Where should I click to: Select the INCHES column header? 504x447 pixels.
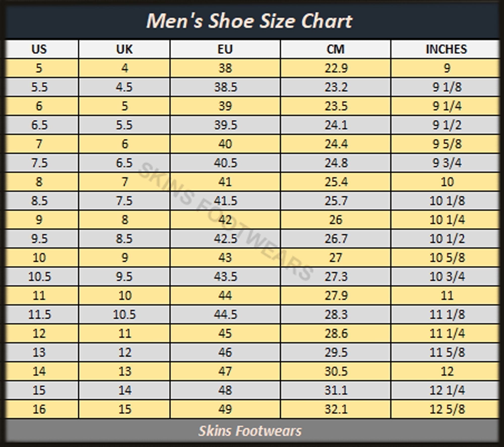446,49
